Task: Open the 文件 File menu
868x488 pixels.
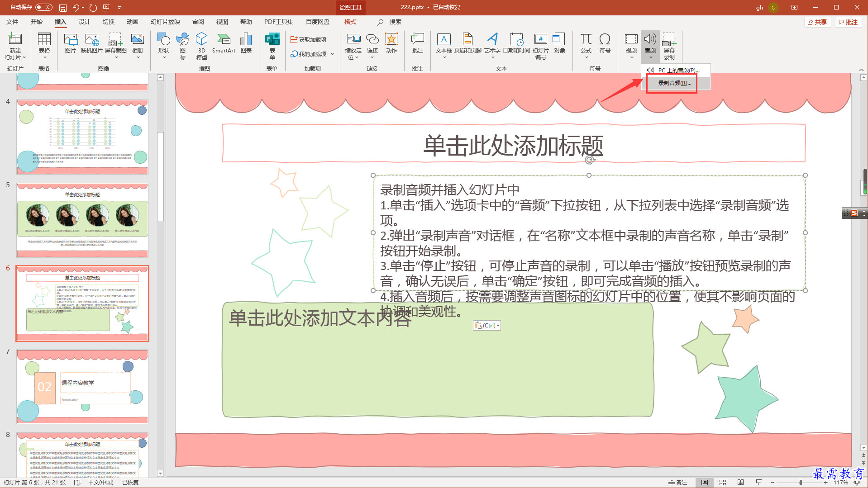Action: pos(12,22)
